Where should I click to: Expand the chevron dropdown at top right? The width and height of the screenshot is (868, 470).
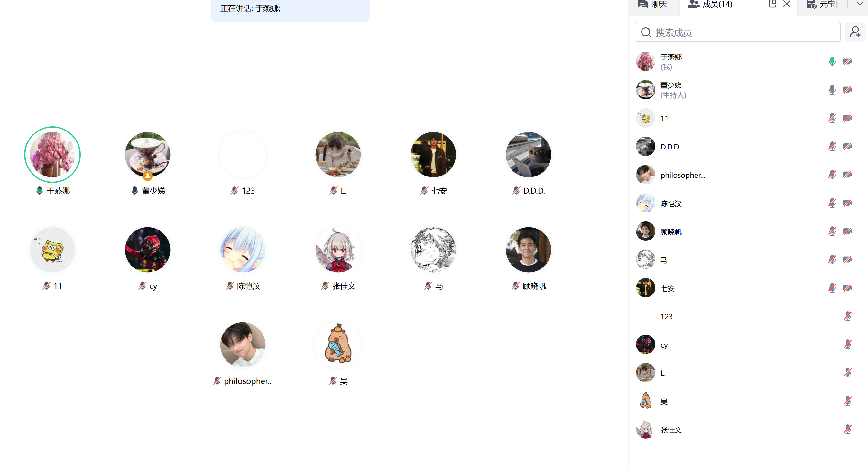(860, 4)
